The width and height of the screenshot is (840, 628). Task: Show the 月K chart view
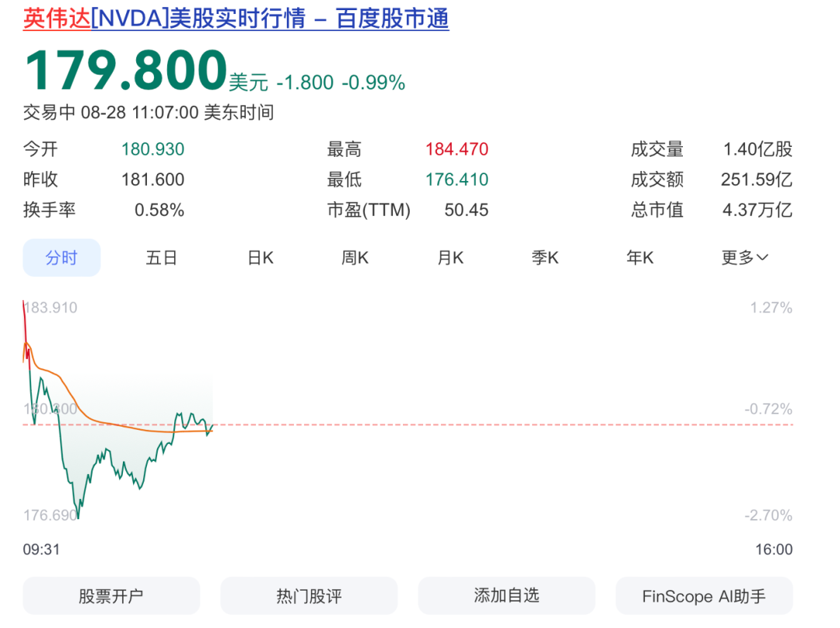[x=450, y=258]
